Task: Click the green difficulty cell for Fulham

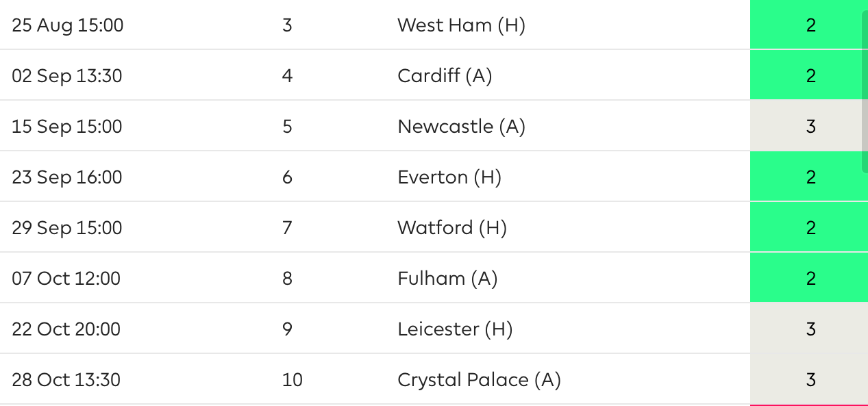Action: tap(809, 278)
